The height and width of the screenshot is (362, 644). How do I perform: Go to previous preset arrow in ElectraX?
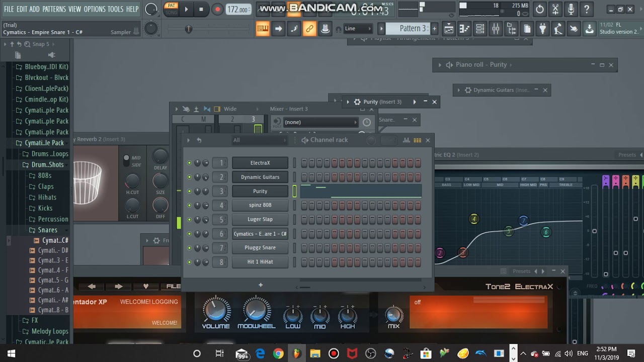click(x=92, y=286)
